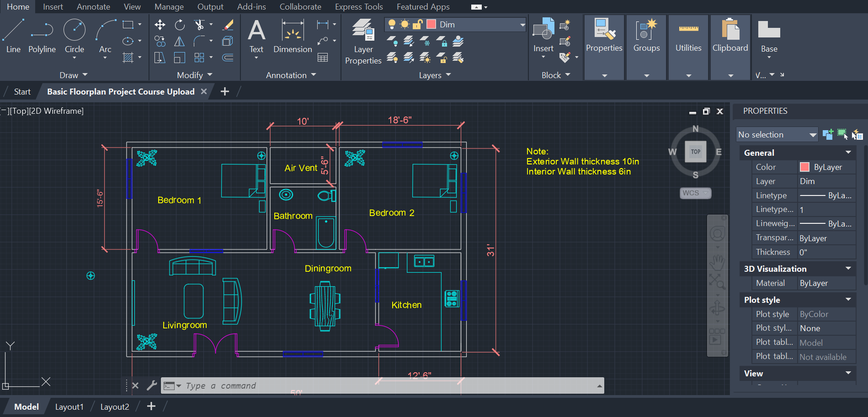
Task: Activate the Offset tool
Action: pyautogui.click(x=228, y=58)
